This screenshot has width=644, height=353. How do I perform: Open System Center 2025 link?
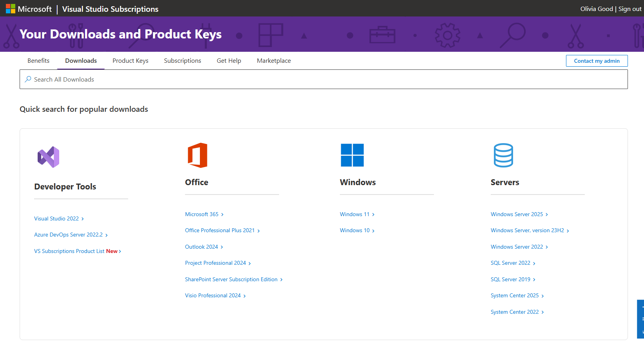(x=517, y=296)
